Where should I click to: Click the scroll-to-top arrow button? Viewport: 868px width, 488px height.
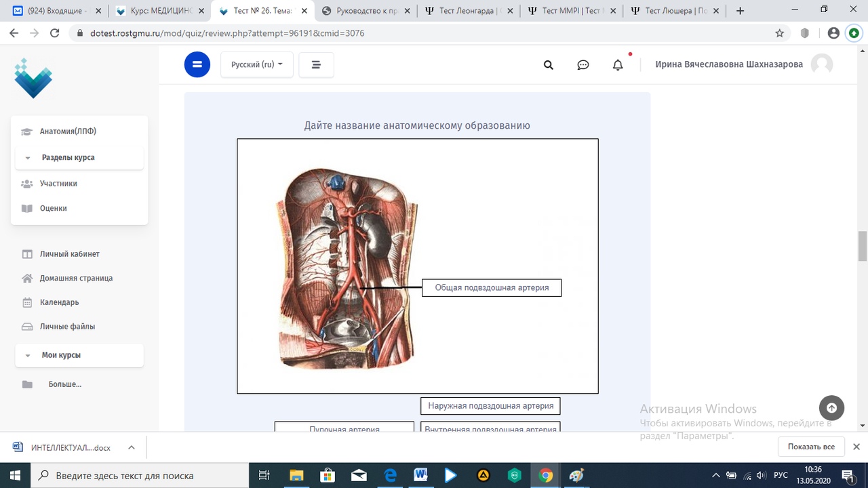coord(831,408)
